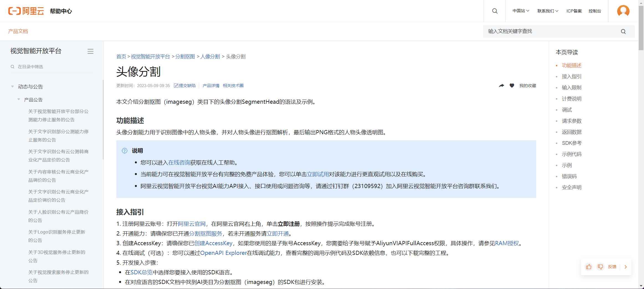The image size is (644, 289).
Task: Click ICP备案 in the header
Action: (x=574, y=11)
